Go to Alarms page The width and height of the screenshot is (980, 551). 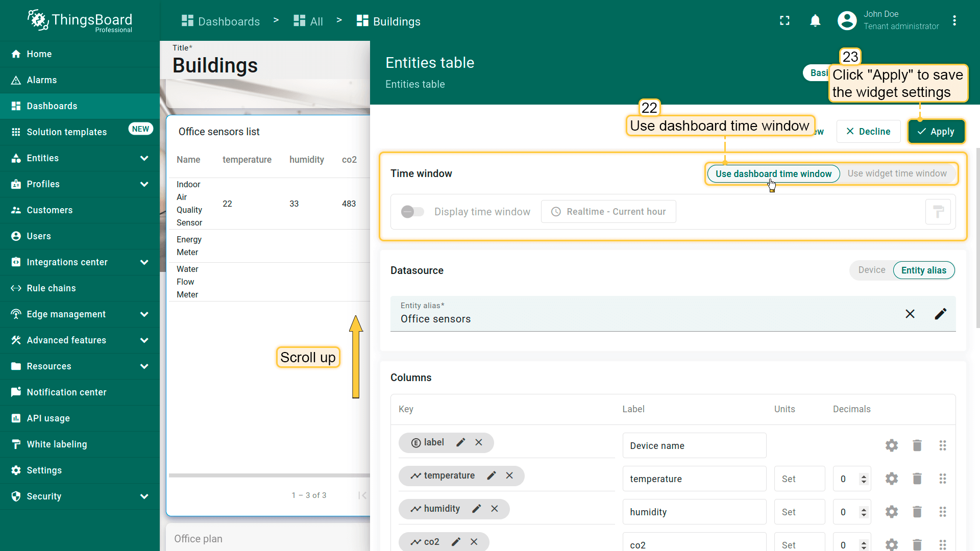41,80
